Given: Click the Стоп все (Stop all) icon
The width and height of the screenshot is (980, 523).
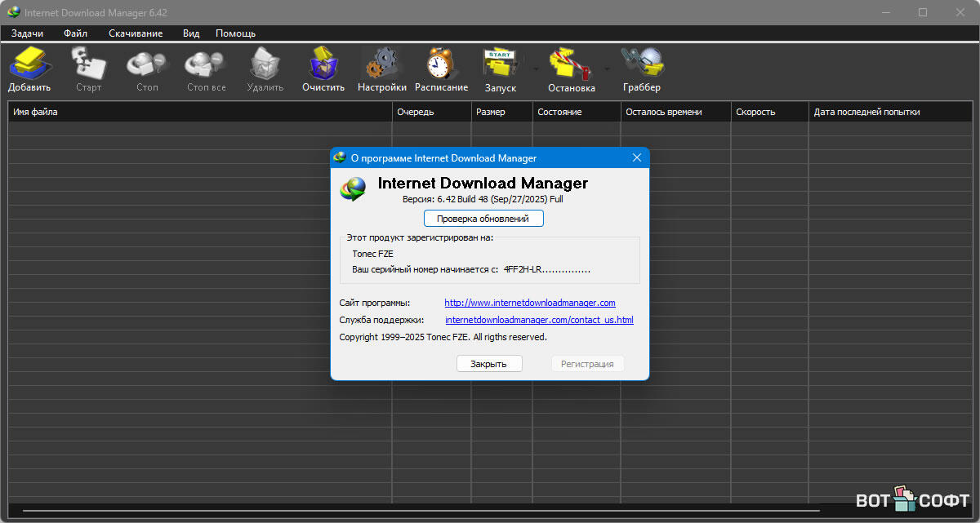Looking at the screenshot, I should (206, 69).
